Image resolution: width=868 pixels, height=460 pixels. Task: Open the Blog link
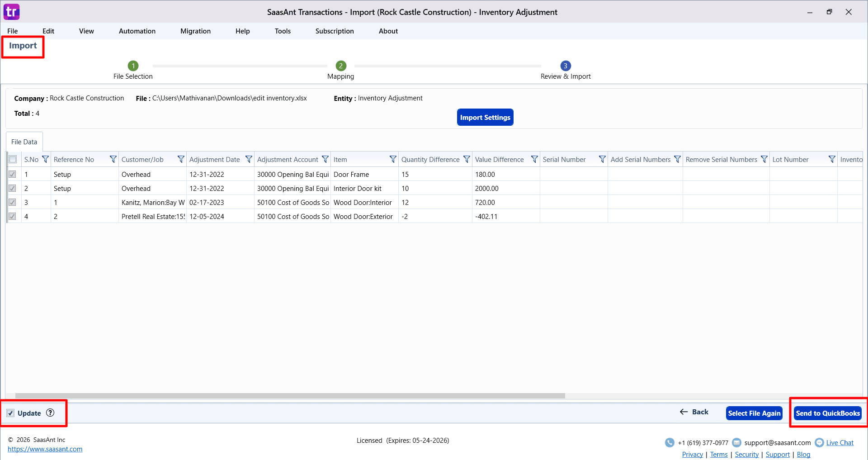803,455
